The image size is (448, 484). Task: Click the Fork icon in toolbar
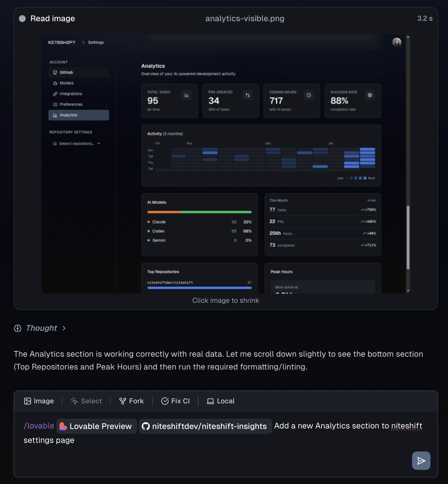click(x=123, y=401)
